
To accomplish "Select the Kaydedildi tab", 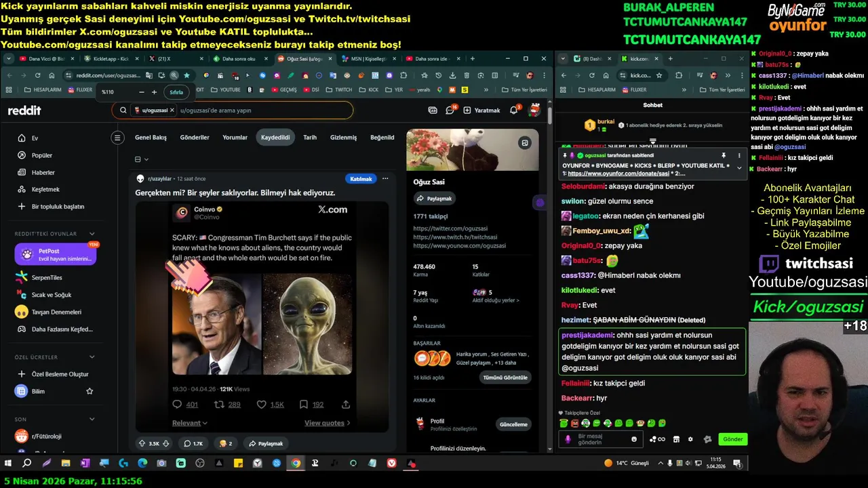I will pos(275,138).
